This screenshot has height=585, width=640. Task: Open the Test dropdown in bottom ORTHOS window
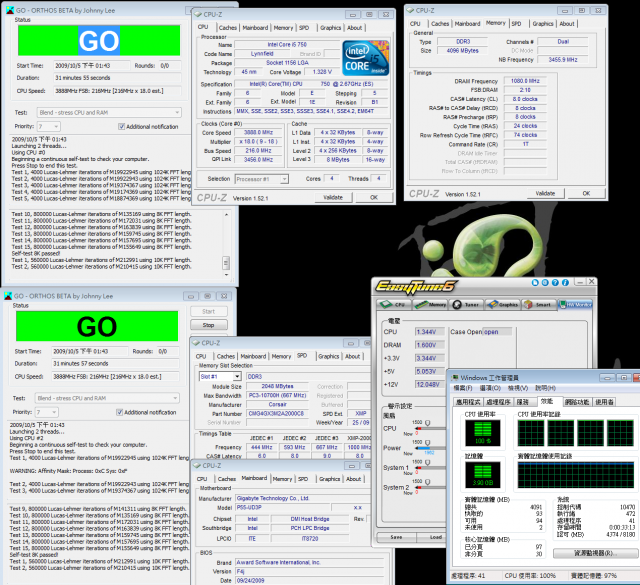point(107,398)
